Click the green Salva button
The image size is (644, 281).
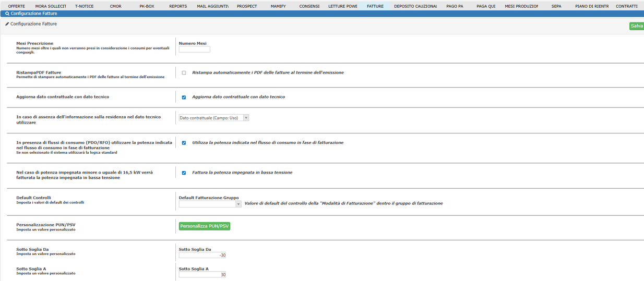click(x=637, y=26)
